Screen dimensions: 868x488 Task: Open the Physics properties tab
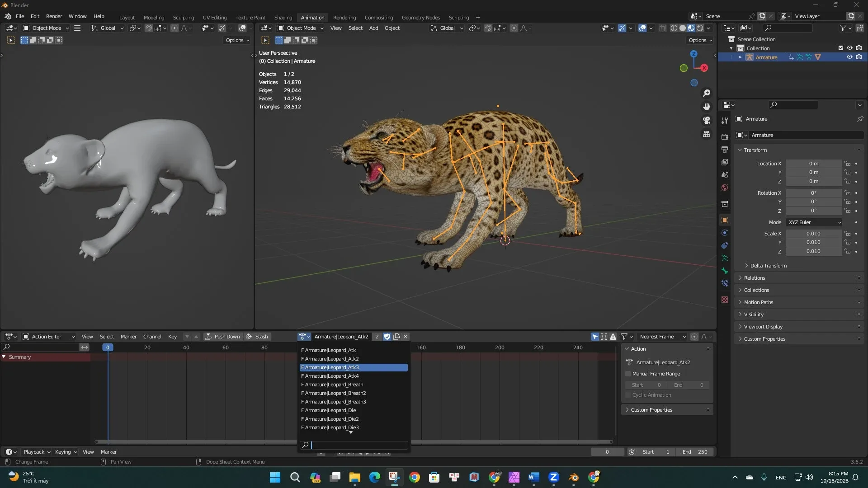point(725,233)
